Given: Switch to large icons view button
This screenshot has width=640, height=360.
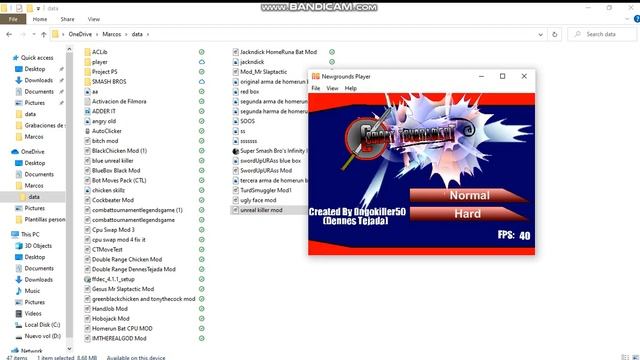Looking at the screenshot, I should point(635,357).
